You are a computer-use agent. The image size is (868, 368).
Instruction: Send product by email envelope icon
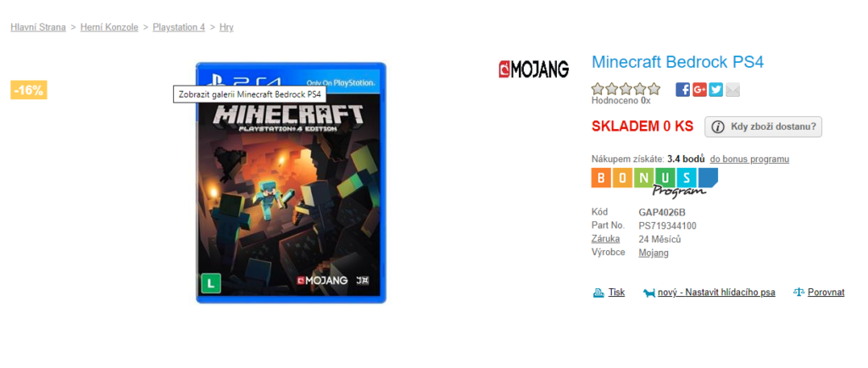click(x=732, y=90)
